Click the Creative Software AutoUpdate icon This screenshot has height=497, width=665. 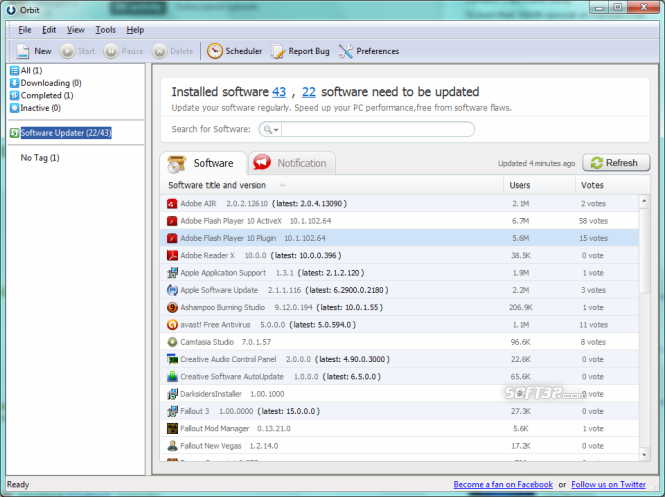pos(172,377)
